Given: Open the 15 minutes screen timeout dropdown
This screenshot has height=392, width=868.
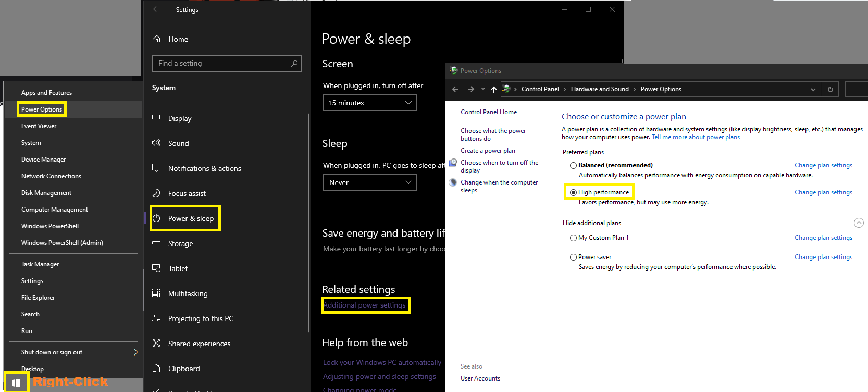Looking at the screenshot, I should pos(369,103).
